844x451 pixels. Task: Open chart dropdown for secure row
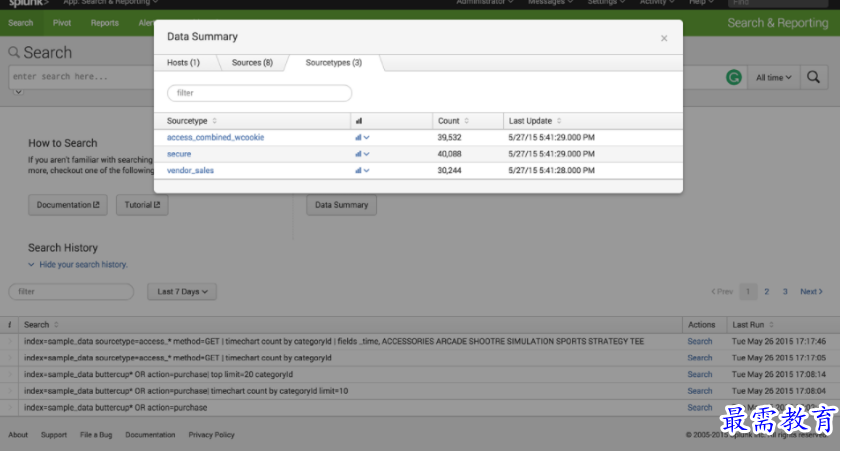pyautogui.click(x=362, y=154)
